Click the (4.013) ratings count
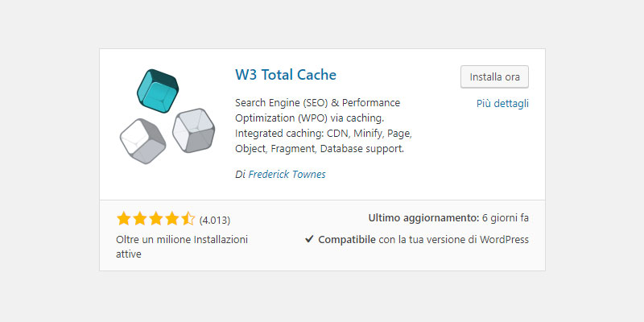 click(x=215, y=221)
